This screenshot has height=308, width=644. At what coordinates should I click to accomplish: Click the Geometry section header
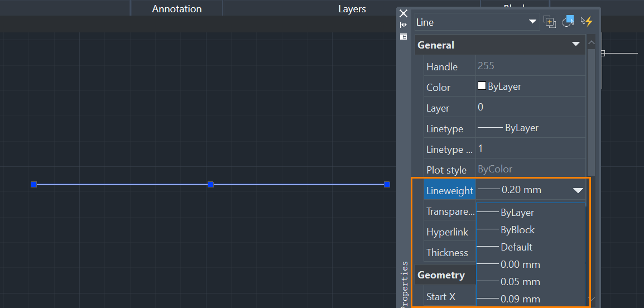point(445,275)
